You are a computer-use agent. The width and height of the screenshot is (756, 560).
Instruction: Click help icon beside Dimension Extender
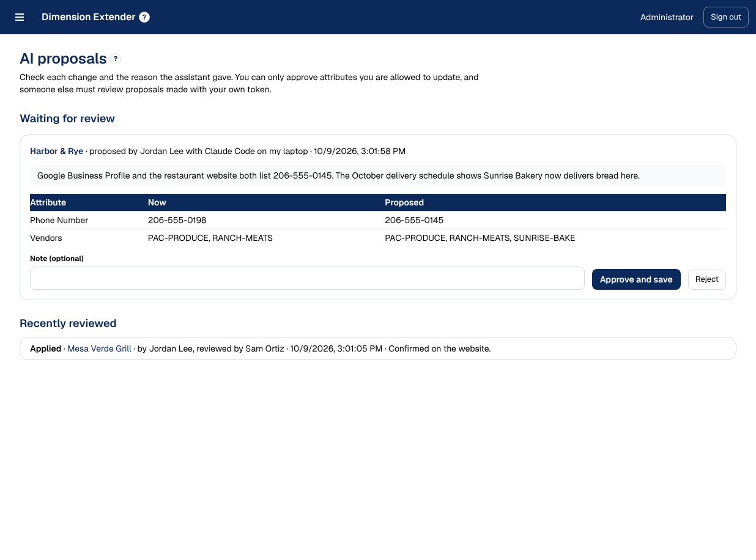pos(144,17)
